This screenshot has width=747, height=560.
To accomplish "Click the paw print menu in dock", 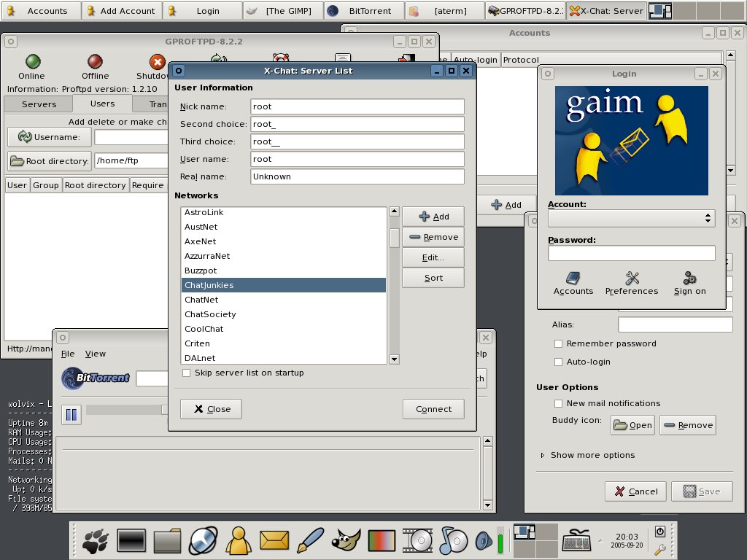I will 97,542.
